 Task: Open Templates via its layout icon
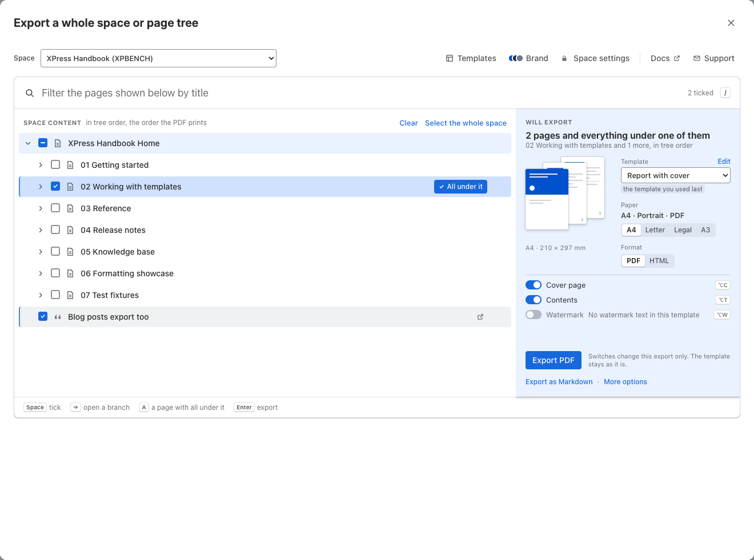[x=450, y=58]
